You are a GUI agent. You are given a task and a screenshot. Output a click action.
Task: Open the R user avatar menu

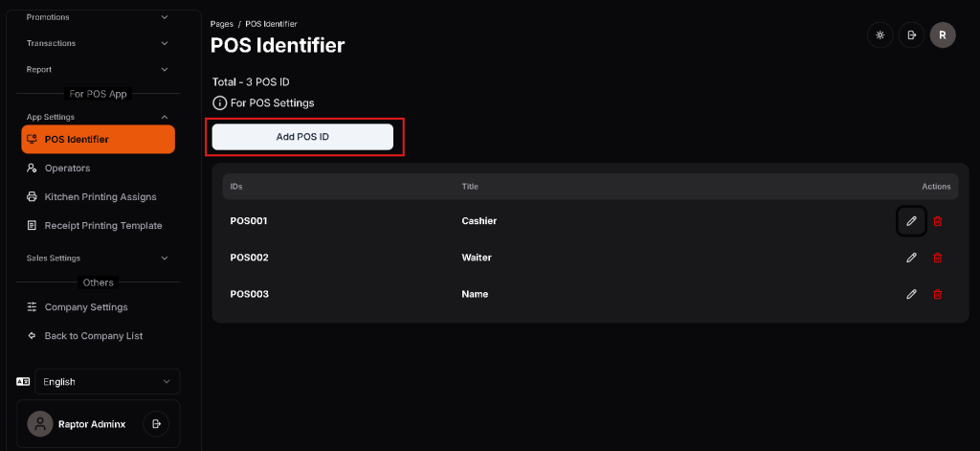[943, 35]
